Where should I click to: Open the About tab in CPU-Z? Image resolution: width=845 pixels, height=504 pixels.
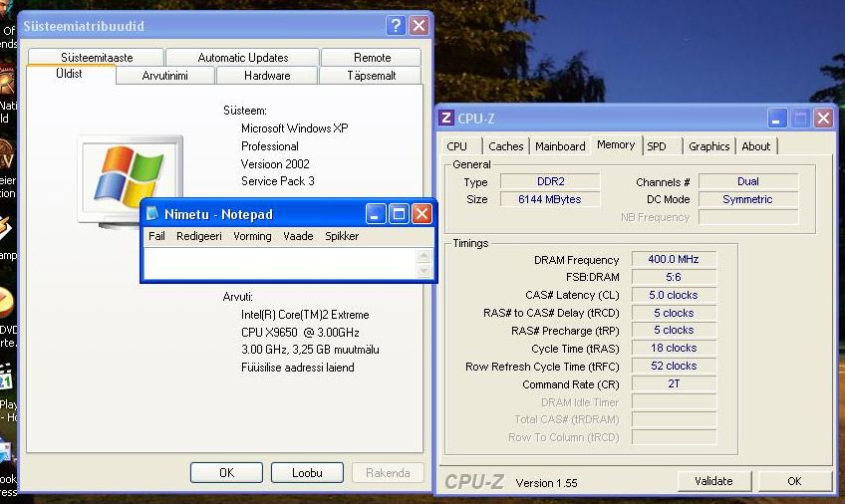tap(756, 146)
